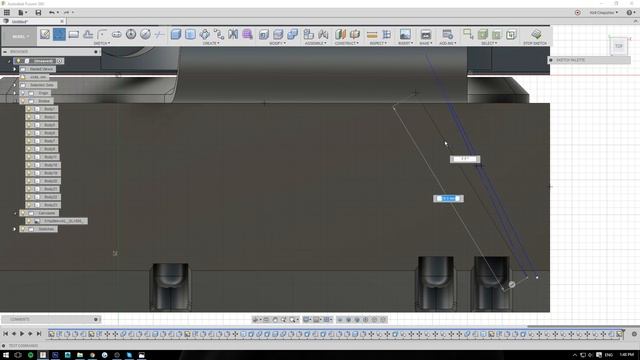
Task: Click timeline Play button
Action: (x=22, y=334)
